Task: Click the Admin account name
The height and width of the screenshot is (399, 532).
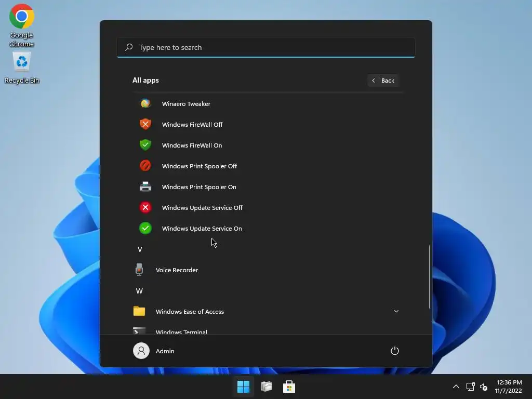Action: 165,351
